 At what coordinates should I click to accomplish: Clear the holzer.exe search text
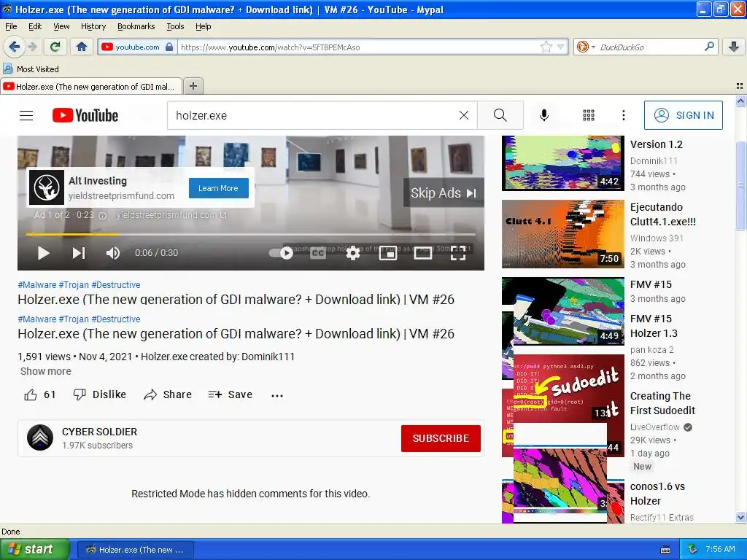point(463,115)
